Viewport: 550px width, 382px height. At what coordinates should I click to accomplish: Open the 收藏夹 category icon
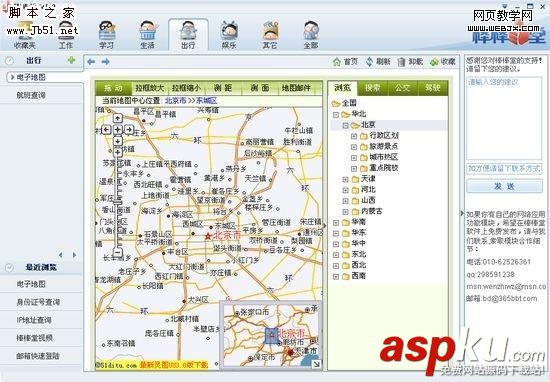(25, 35)
